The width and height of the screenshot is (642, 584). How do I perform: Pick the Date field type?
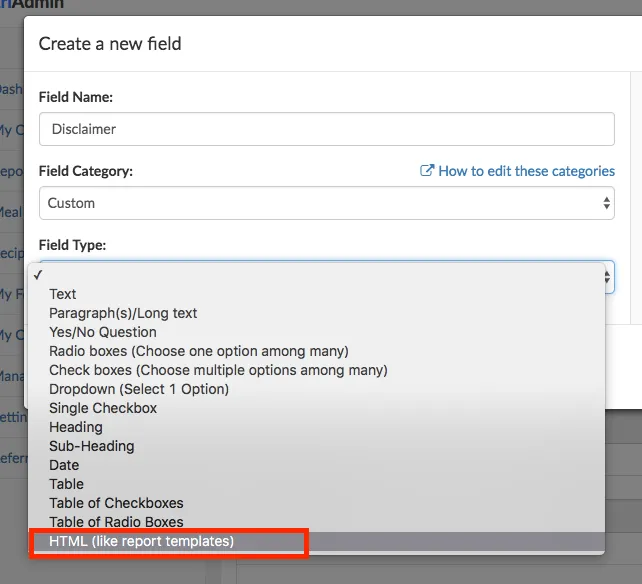click(x=64, y=465)
